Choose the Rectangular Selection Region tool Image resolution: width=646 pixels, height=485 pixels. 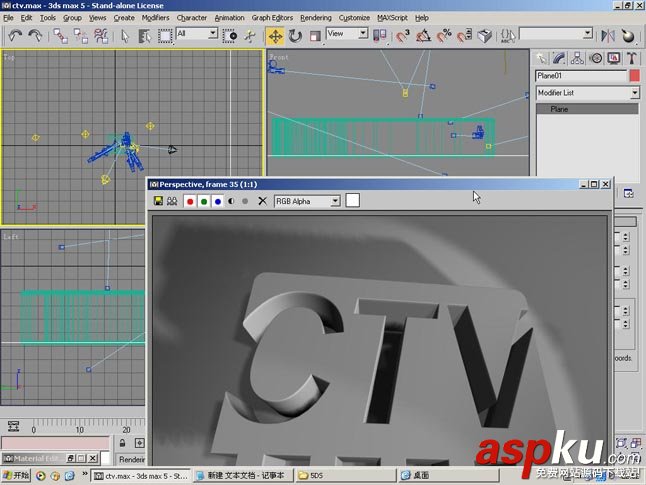tap(165, 36)
